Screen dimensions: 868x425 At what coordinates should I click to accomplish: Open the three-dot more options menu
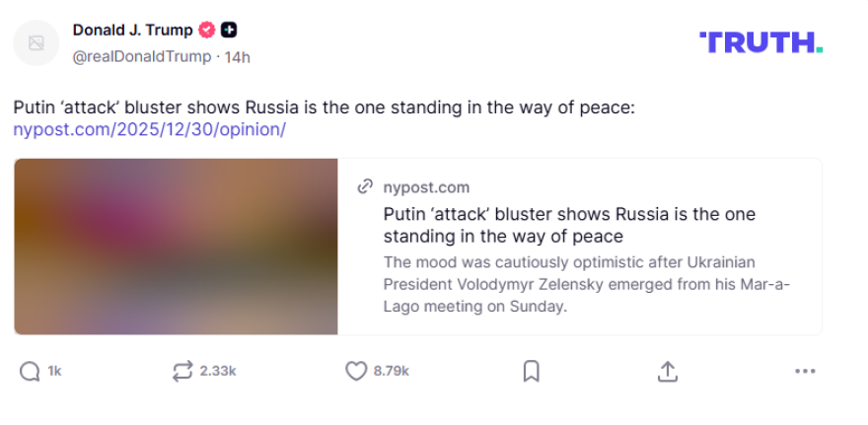[x=805, y=371]
